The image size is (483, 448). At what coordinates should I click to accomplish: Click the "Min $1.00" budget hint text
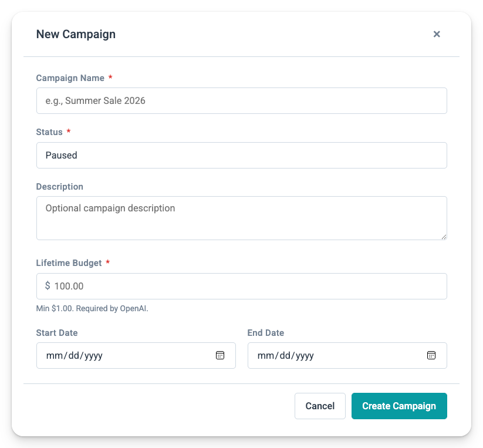pos(92,308)
